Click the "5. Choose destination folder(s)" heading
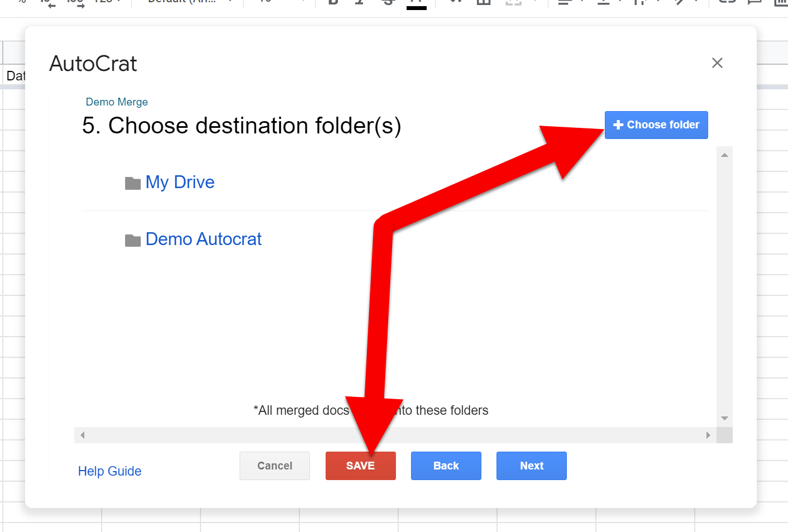Viewport: 788px width, 532px height. 242,126
